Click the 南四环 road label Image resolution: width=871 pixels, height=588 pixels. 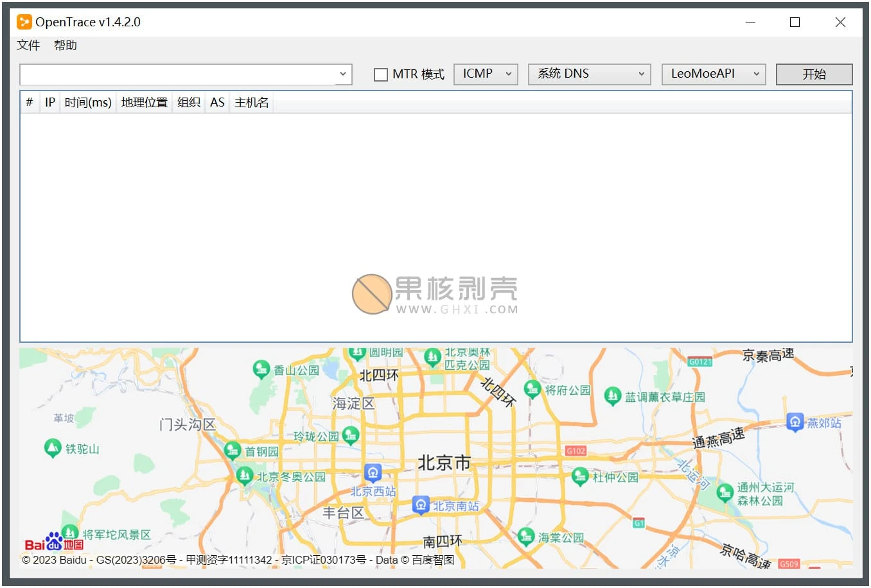pyautogui.click(x=443, y=541)
